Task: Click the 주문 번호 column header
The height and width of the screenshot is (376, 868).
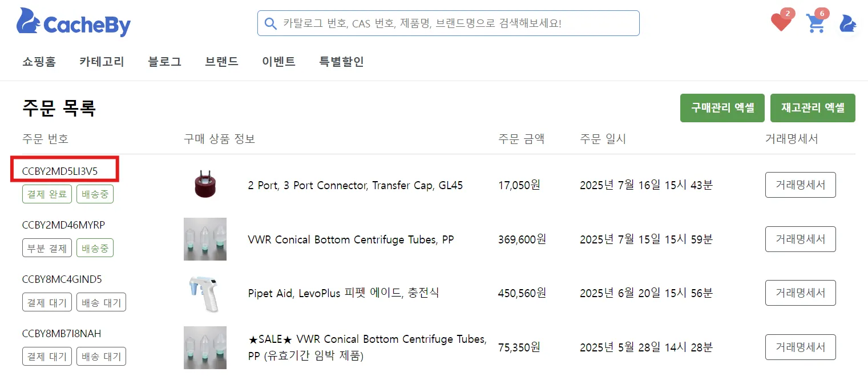Action: pyautogui.click(x=45, y=139)
